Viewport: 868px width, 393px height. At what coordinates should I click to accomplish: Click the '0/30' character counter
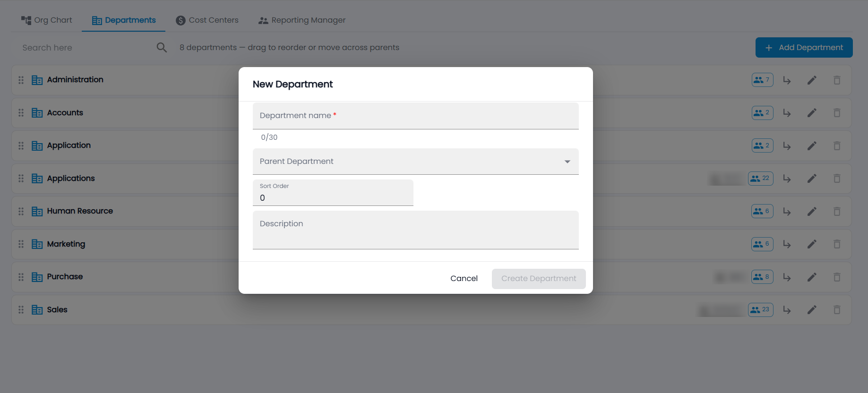coord(269,137)
